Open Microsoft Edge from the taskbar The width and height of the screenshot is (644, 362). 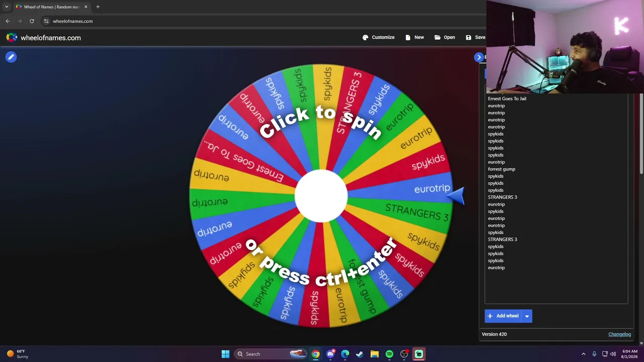[345, 354]
